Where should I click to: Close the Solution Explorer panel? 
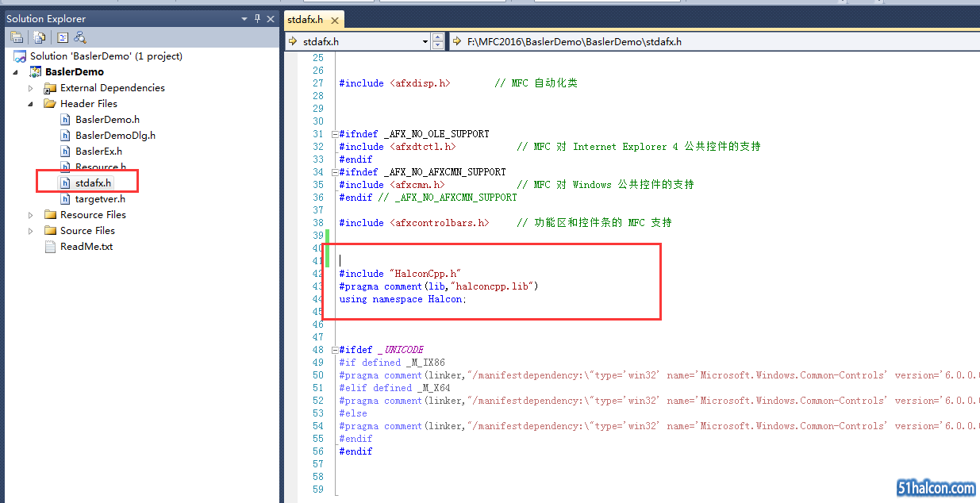pyautogui.click(x=271, y=18)
